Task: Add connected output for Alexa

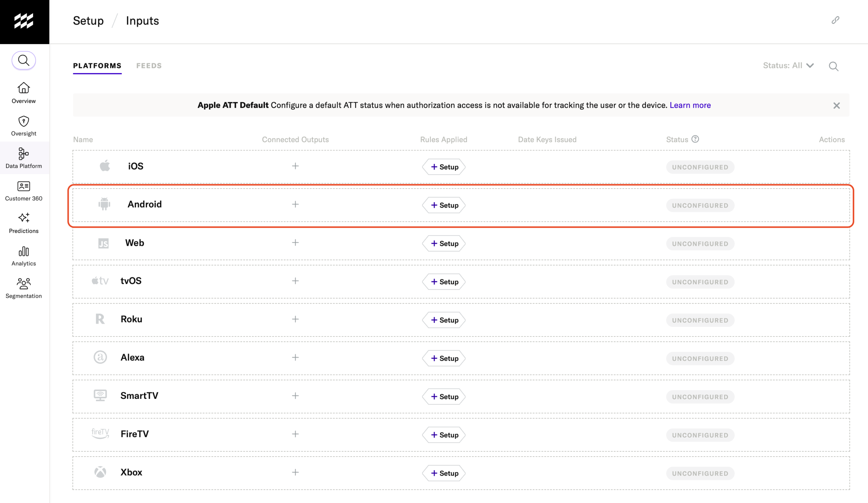Action: pyautogui.click(x=295, y=357)
